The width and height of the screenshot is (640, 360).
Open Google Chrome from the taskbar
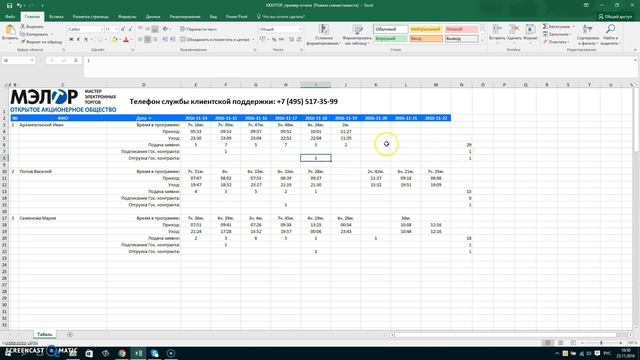(x=122, y=353)
